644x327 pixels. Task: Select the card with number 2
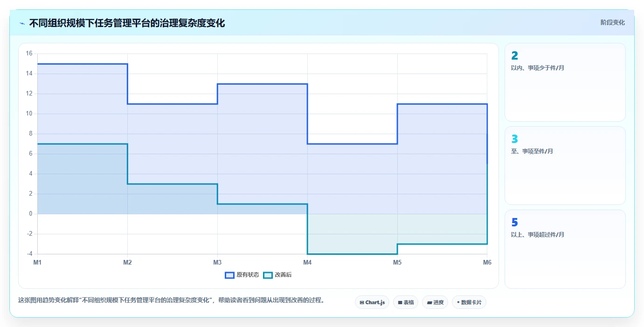pos(565,82)
